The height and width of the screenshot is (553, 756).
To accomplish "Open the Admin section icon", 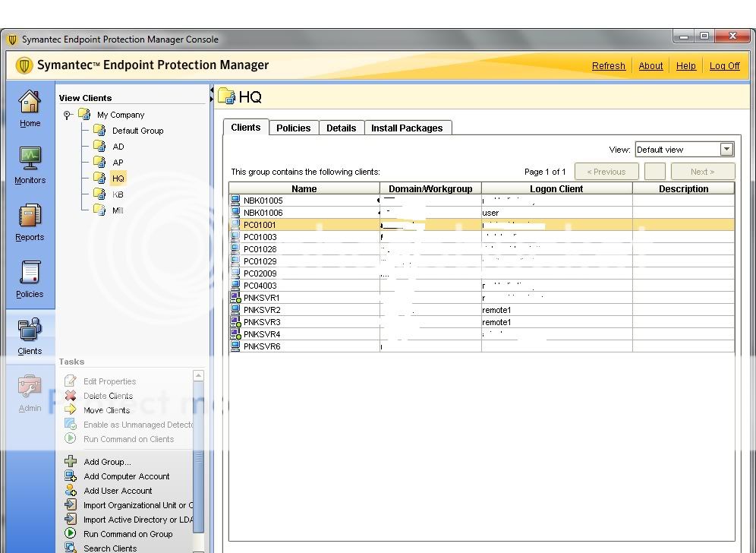I will [x=30, y=387].
